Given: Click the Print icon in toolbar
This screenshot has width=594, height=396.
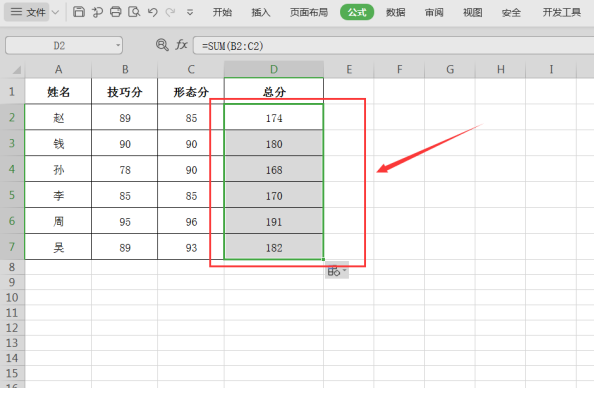Looking at the screenshot, I should [x=116, y=12].
